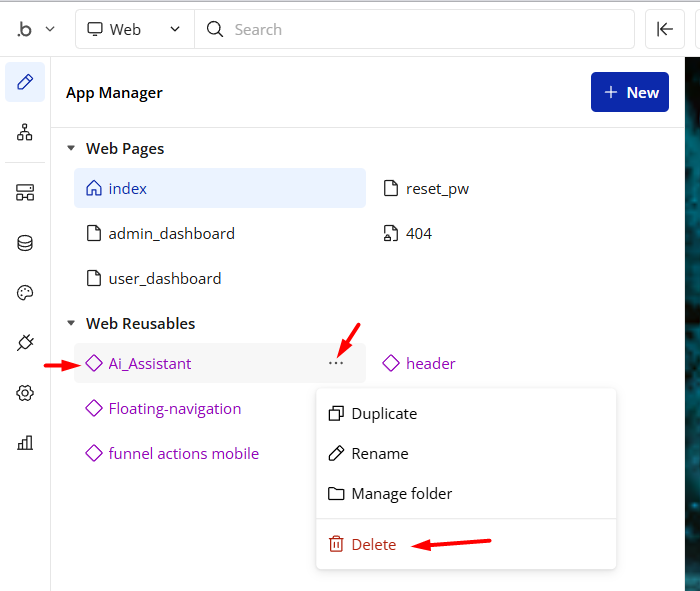Collapse the App Manager panel
The height and width of the screenshot is (591, 700).
665,30
